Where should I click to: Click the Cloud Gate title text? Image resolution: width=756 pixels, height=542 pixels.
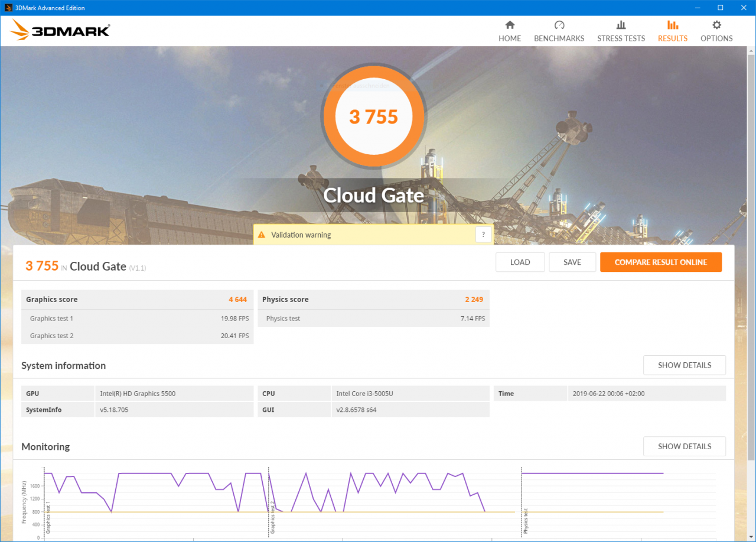pos(373,195)
